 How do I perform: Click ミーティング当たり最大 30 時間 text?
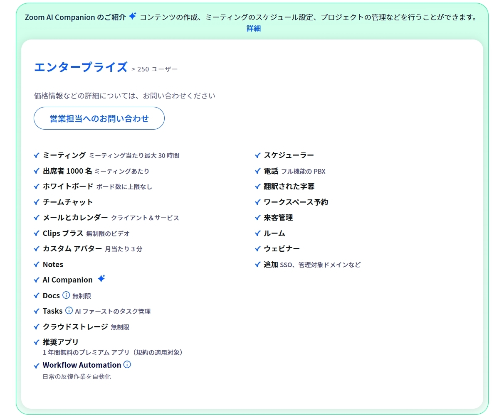coord(134,156)
